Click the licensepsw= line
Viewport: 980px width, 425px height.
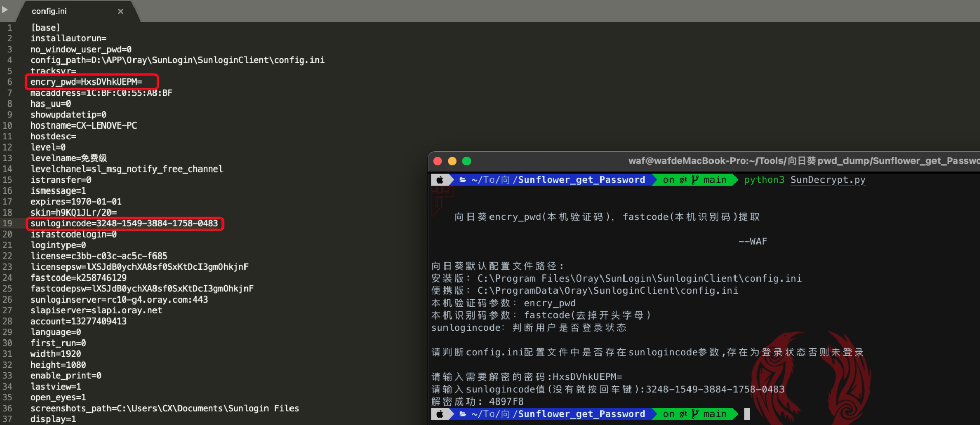coord(140,267)
